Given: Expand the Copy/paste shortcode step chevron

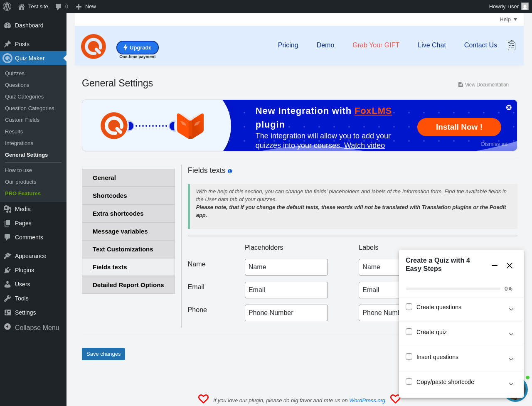Looking at the screenshot, I should (x=511, y=384).
